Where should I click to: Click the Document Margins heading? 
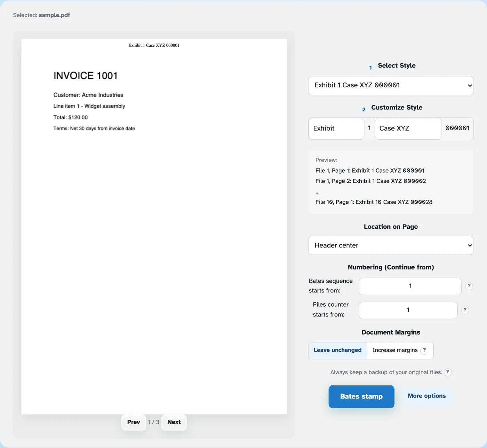[x=391, y=332]
